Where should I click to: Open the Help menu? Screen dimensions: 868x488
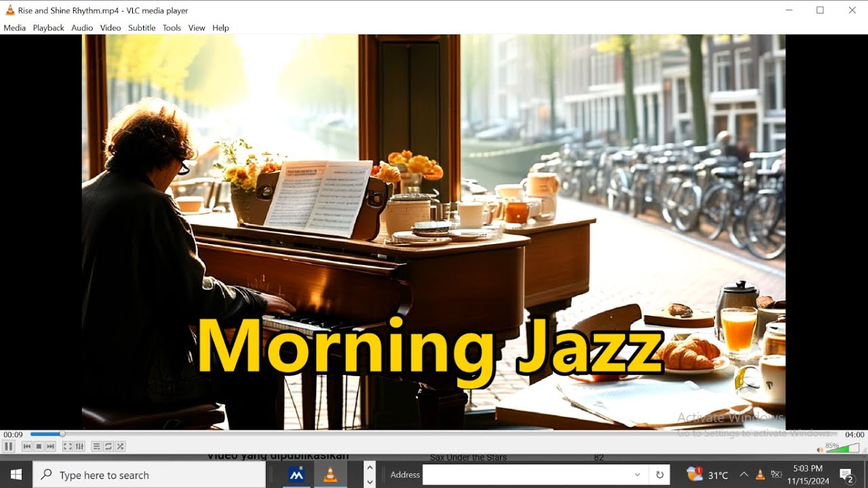[x=220, y=28]
